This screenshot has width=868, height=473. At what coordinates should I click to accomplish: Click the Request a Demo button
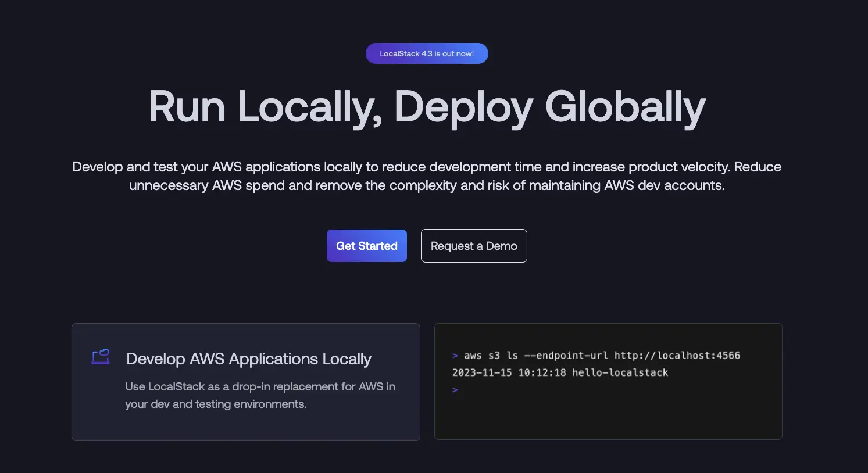coord(474,246)
